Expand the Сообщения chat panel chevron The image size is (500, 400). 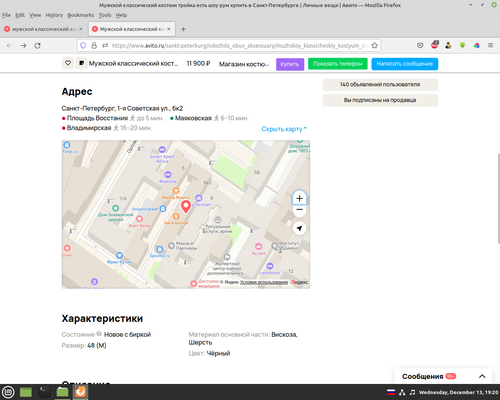click(482, 376)
